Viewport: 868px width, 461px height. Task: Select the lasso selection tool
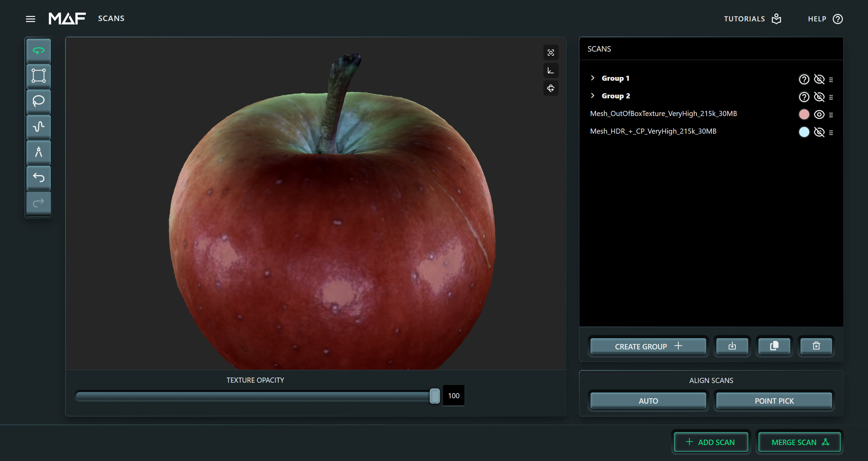pyautogui.click(x=39, y=101)
